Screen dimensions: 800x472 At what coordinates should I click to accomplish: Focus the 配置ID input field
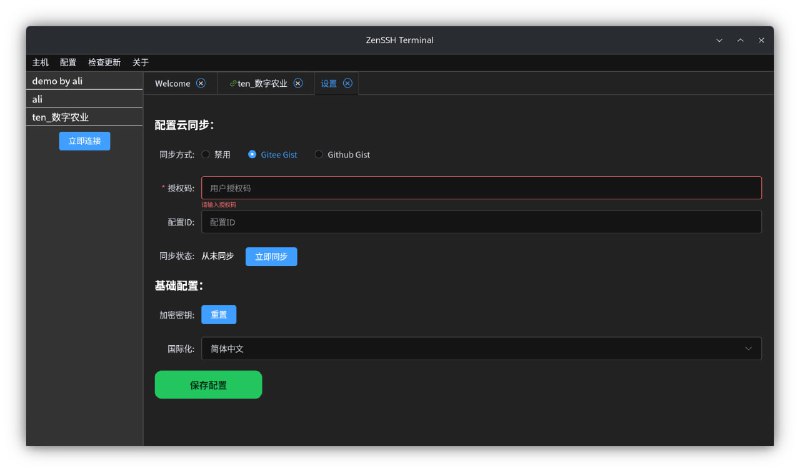tap(481, 222)
